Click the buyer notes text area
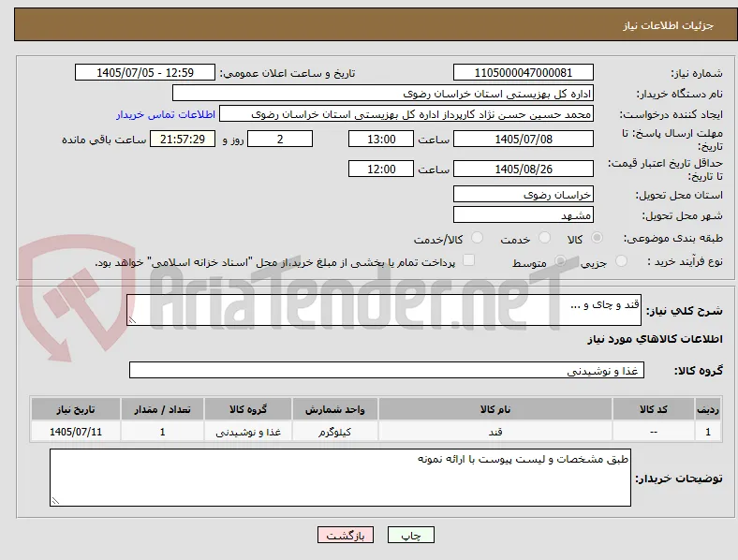 [x=340, y=478]
